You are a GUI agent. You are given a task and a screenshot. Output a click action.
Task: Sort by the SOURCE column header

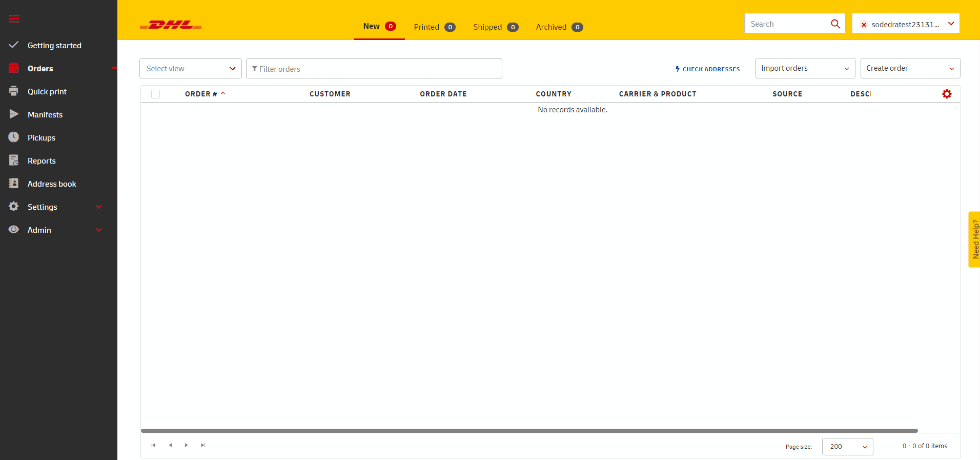[787, 94]
